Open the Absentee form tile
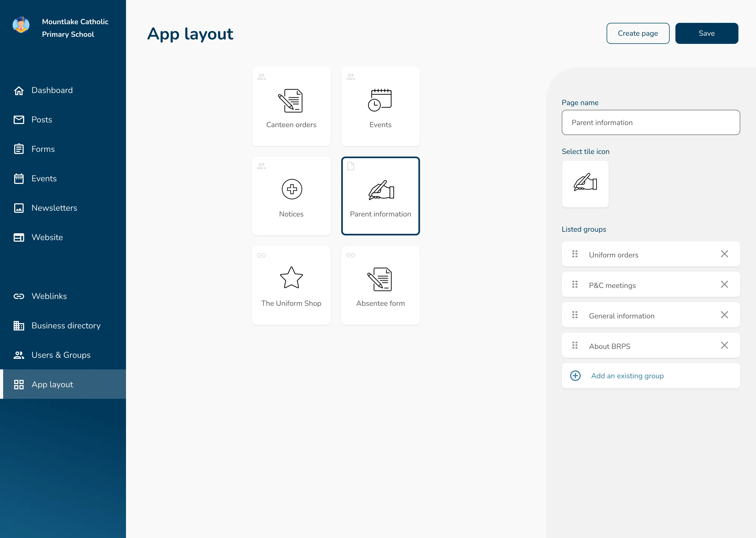The height and width of the screenshot is (538, 756). click(380, 285)
